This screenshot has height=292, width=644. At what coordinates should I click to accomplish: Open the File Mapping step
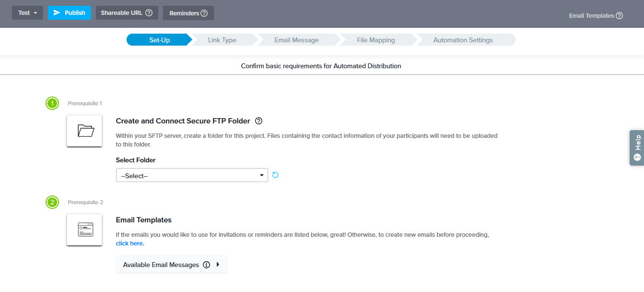tap(376, 40)
